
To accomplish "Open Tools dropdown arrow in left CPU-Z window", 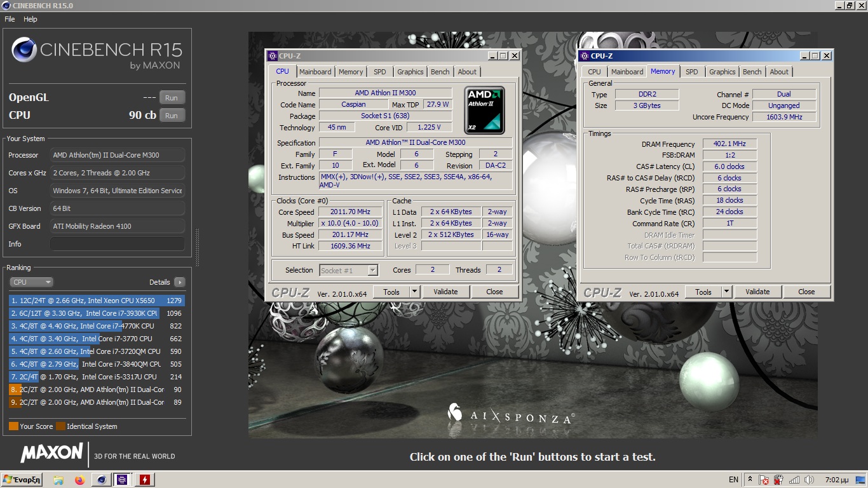I will pyautogui.click(x=414, y=292).
